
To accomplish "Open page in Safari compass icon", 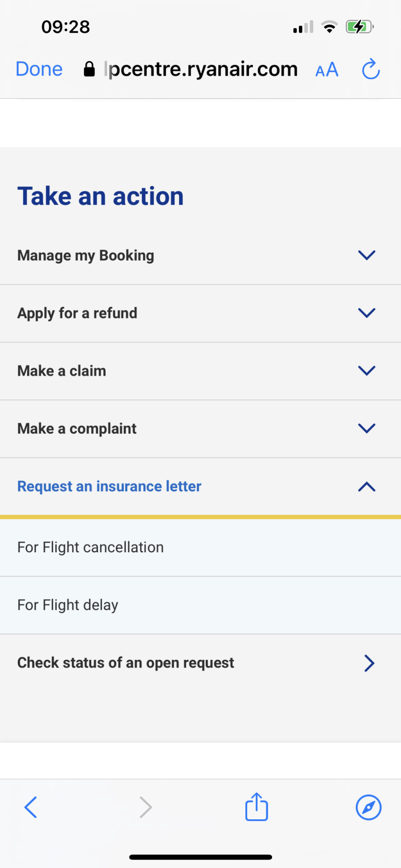I will tap(368, 807).
